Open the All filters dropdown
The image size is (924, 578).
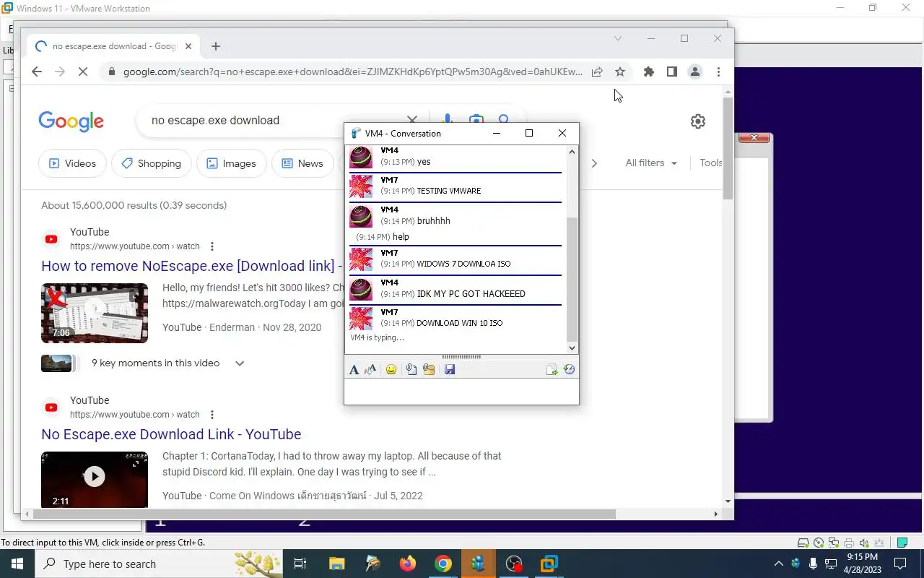[651, 163]
